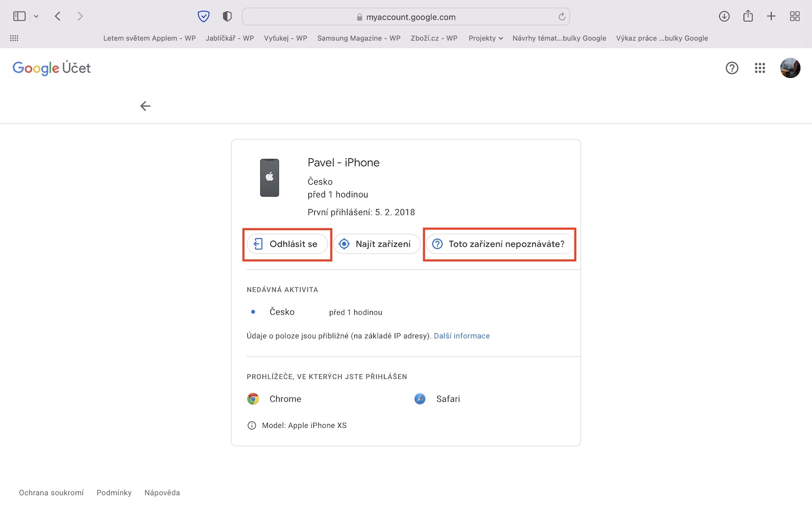Click the privacy shield extension icon
Image resolution: width=812 pixels, height=508 pixels.
click(x=203, y=17)
